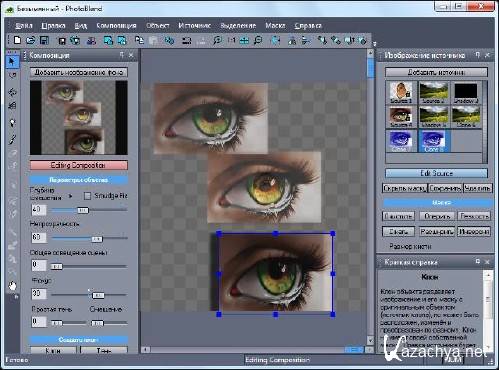Click the Резкость mask button

pos(474,216)
